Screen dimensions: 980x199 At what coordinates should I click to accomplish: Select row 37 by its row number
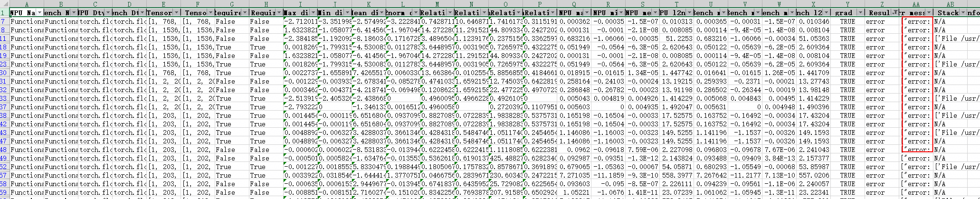coord(5,107)
